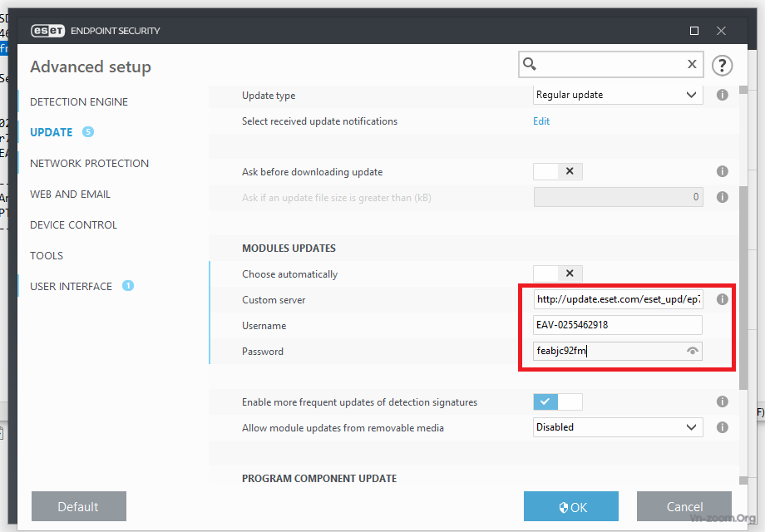
Task: Open the User Interface section
Action: 72,286
